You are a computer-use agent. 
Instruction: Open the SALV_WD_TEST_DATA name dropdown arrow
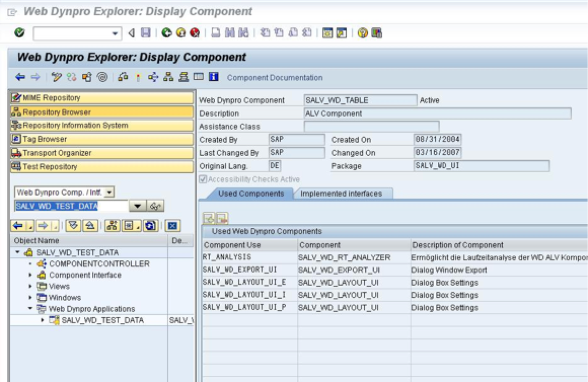click(x=137, y=206)
